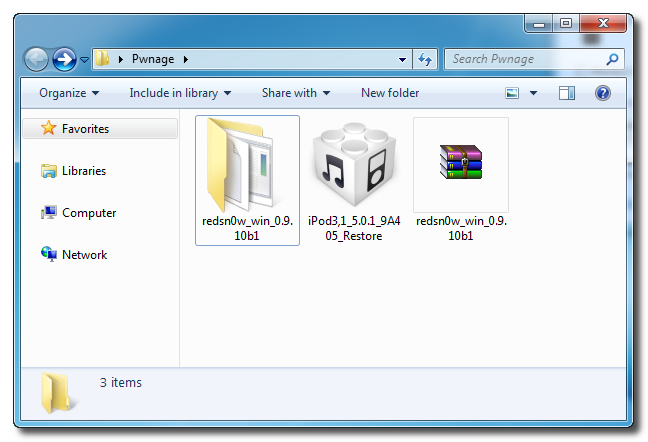Select the redsn0w WinRAR archive icon

461,162
